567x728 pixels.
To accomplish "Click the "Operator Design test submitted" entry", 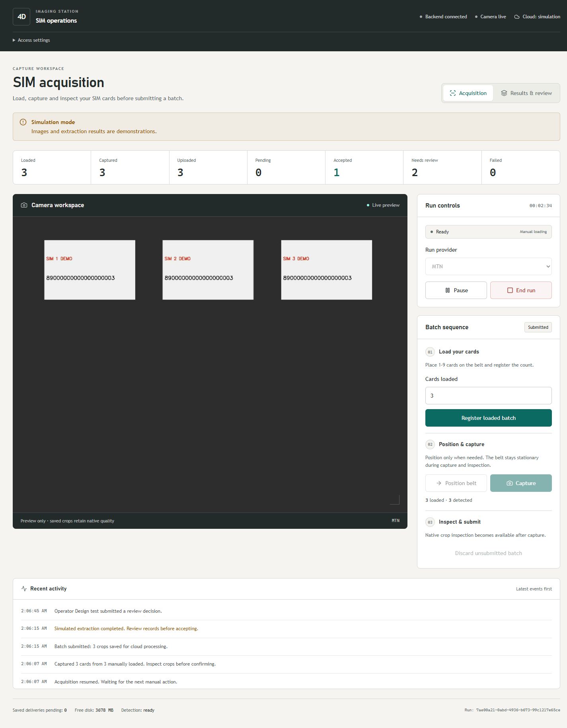I will (286, 611).
